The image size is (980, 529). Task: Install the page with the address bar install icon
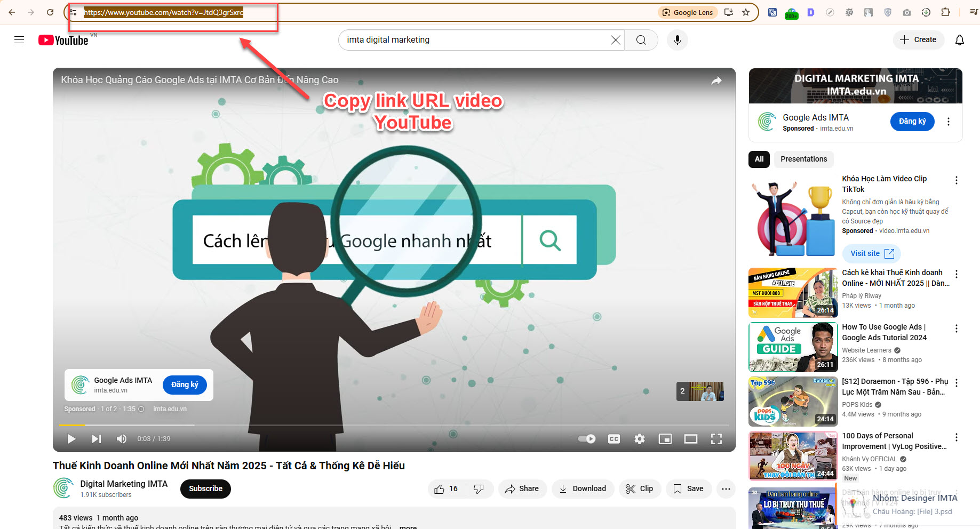(729, 12)
